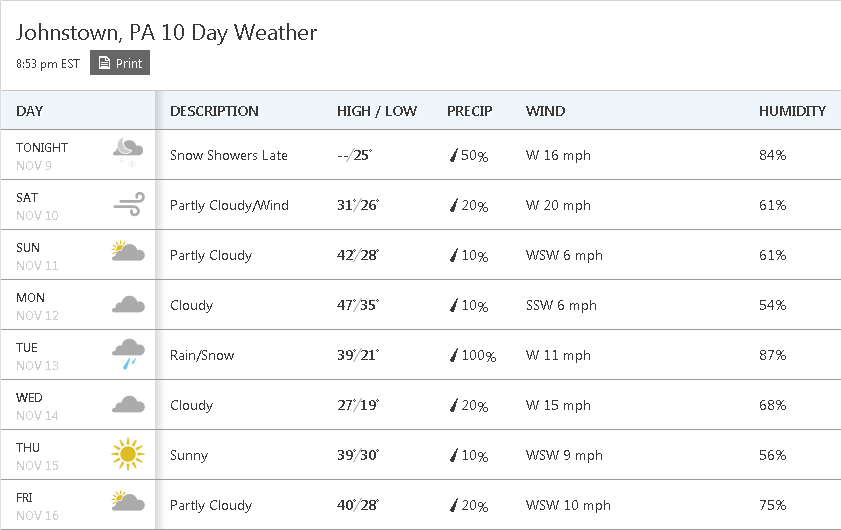Click the sunny icon for Thursday
The width and height of the screenshot is (841, 530).
click(x=128, y=454)
